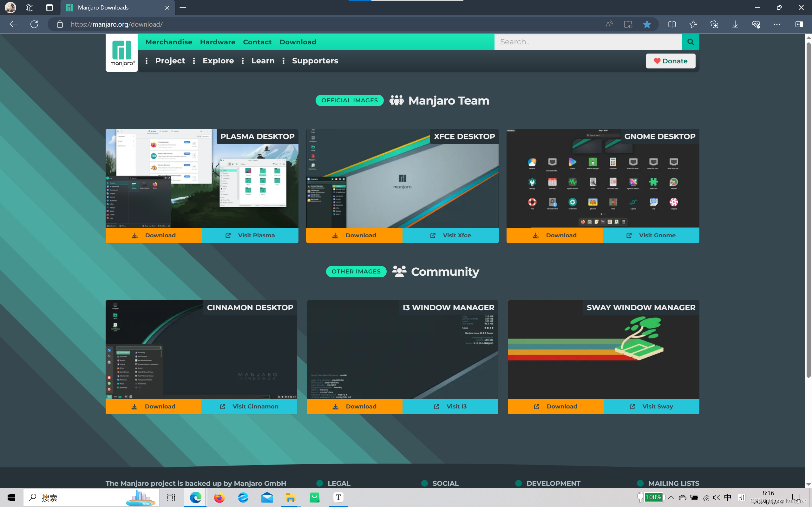Image resolution: width=812 pixels, height=507 pixels.
Task: Click the split screen icon in the toolbar
Action: click(x=672, y=24)
